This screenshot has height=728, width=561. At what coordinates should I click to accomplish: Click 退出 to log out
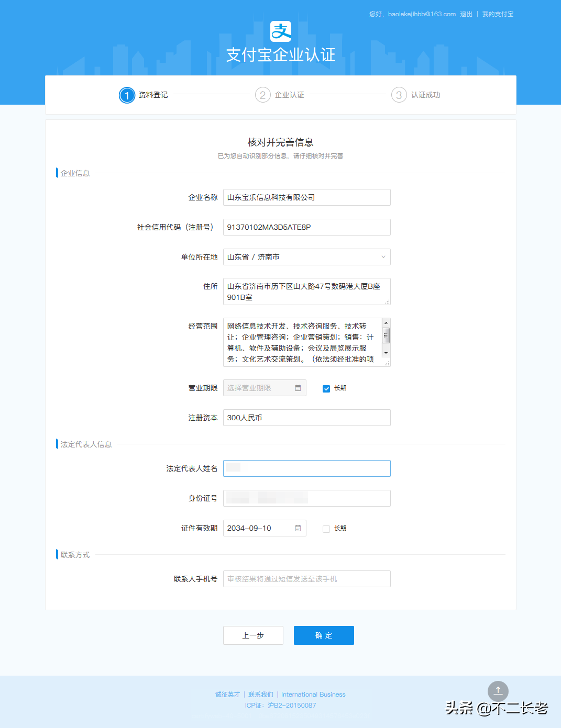coord(466,14)
